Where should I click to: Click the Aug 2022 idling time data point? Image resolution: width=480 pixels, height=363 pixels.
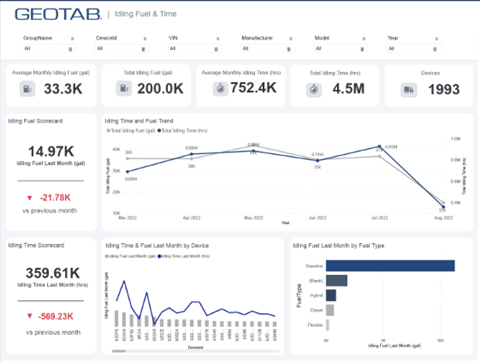(443, 207)
